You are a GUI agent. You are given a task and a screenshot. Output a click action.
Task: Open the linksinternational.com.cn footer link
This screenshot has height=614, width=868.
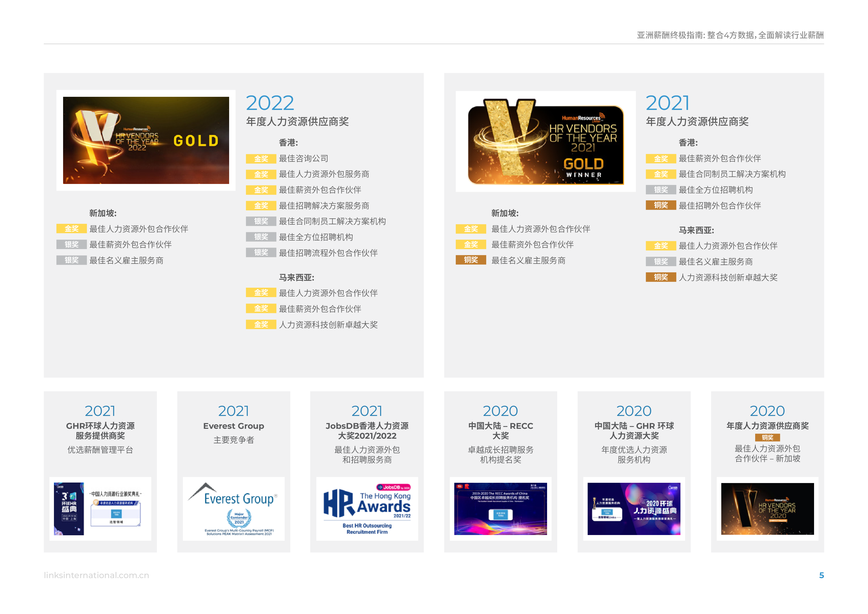[x=96, y=575]
